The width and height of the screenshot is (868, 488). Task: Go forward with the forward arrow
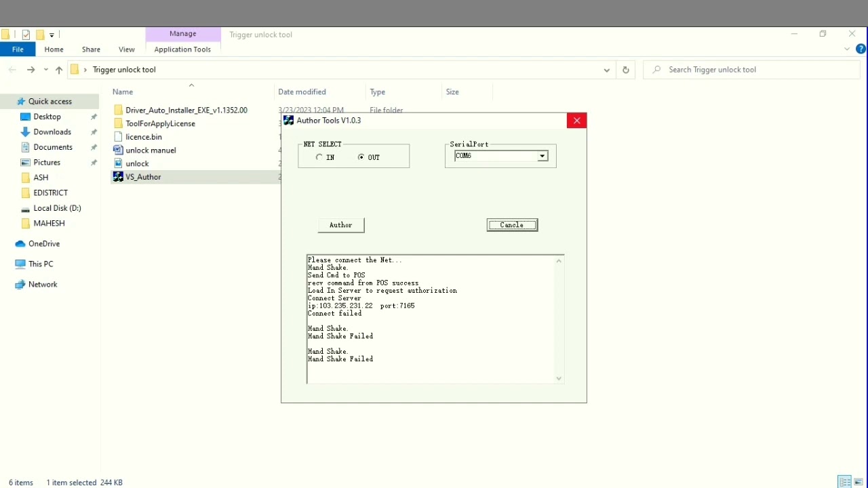tap(31, 70)
